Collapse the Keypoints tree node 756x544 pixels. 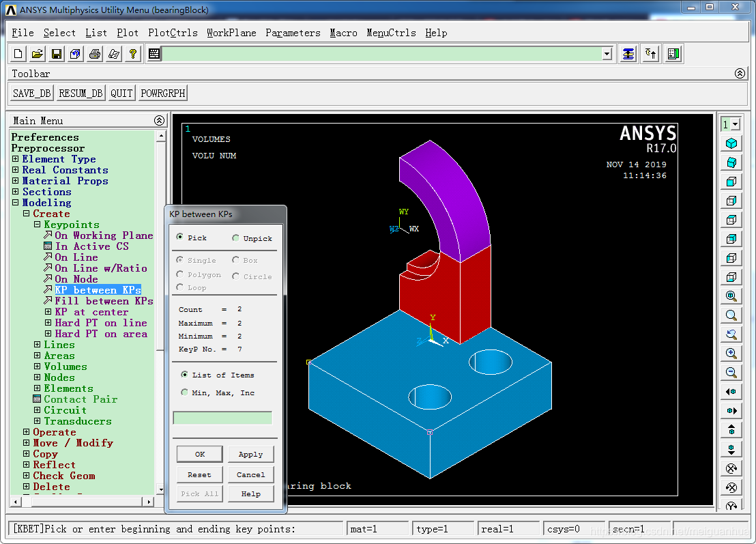pos(37,225)
